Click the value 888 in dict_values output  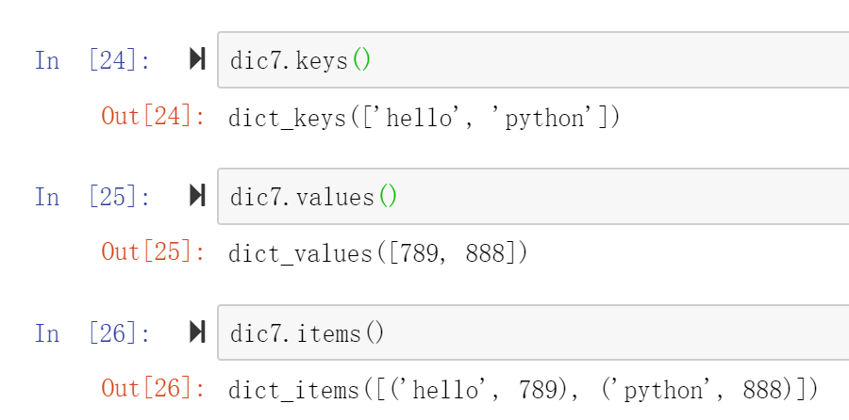(485, 253)
